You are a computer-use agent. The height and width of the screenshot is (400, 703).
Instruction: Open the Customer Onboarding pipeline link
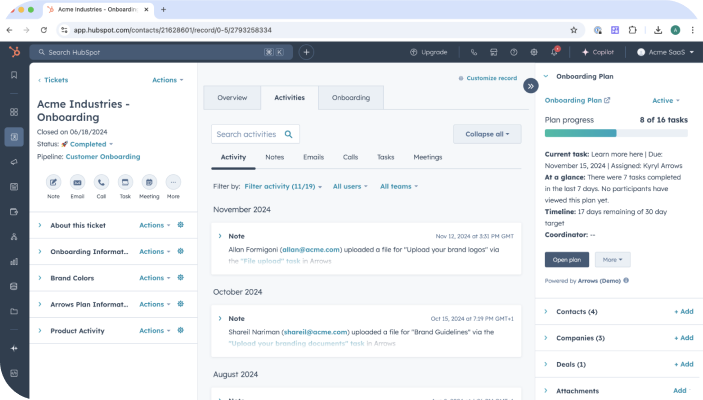[103, 157]
